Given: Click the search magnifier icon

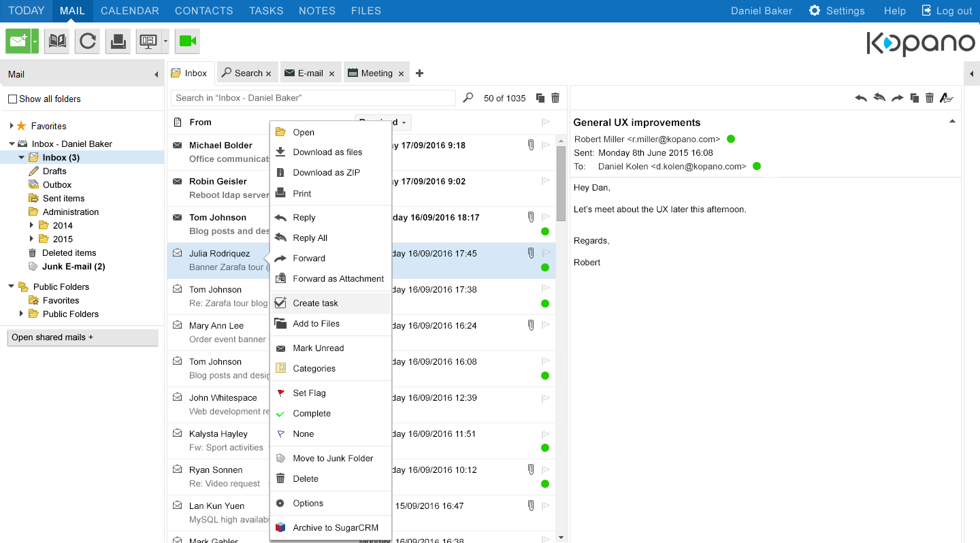Looking at the screenshot, I should (x=468, y=98).
